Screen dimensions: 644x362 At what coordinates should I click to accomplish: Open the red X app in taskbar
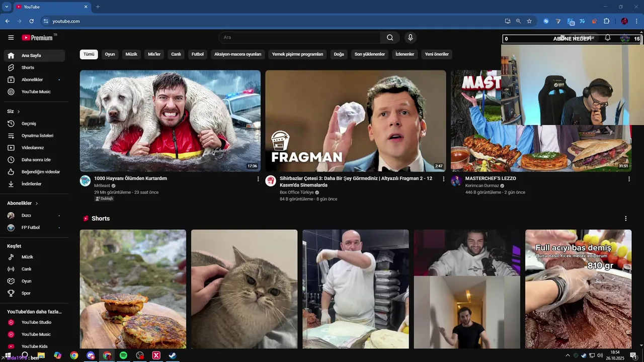click(x=156, y=355)
